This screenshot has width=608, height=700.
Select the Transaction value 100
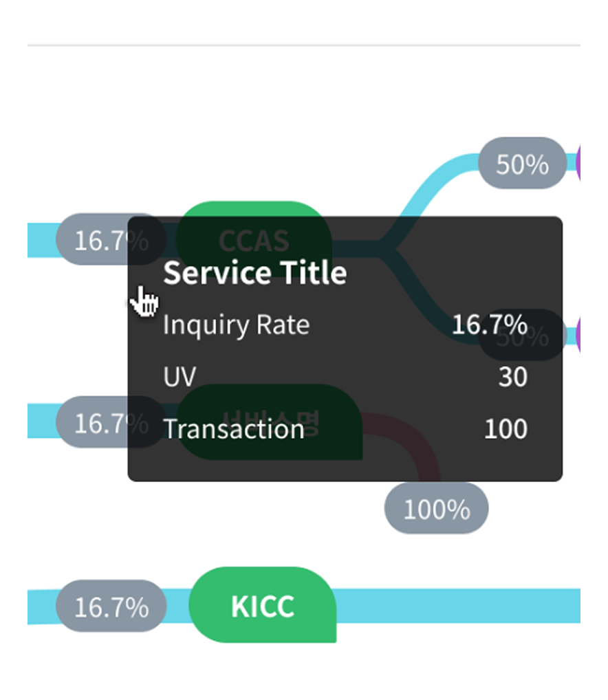point(506,429)
